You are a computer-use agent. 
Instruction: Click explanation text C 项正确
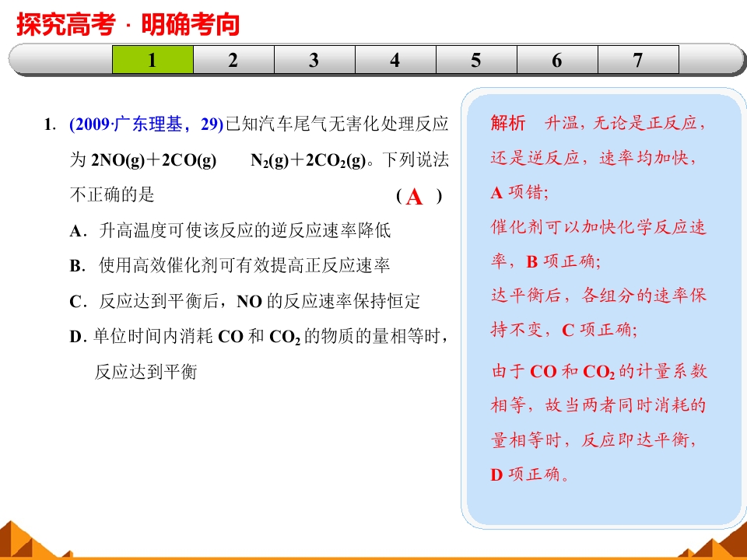coord(599,330)
